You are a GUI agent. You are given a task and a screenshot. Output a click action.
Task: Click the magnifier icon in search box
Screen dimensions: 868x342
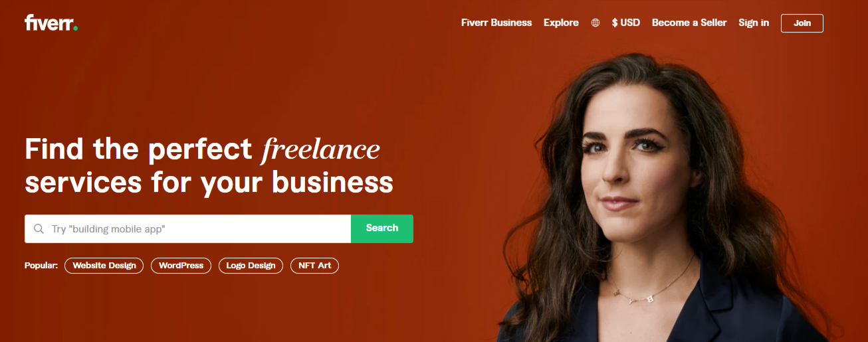click(x=39, y=228)
